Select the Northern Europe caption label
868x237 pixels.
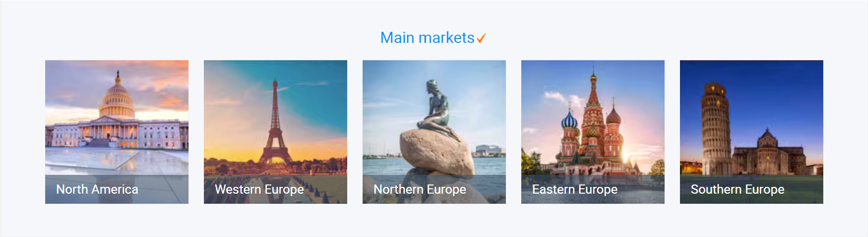[x=420, y=189]
